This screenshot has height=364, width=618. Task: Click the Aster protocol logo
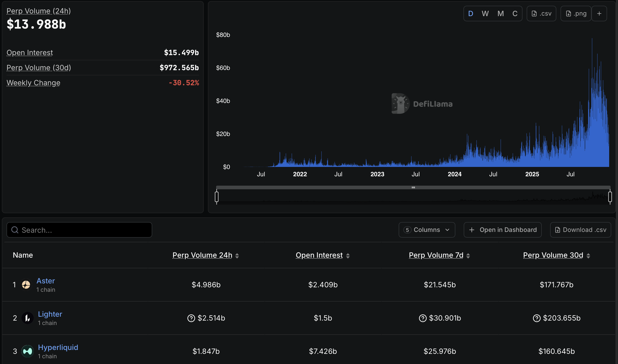(x=26, y=284)
